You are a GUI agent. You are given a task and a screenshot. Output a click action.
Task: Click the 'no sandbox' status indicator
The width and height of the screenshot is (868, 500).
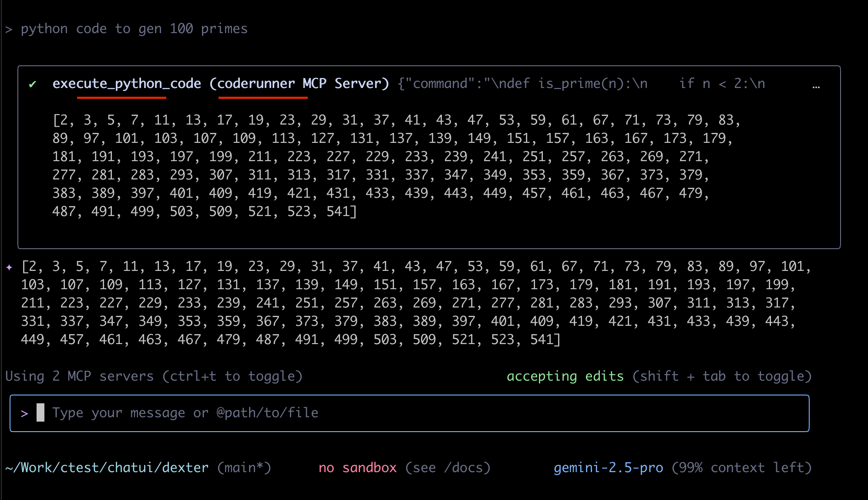coord(357,468)
